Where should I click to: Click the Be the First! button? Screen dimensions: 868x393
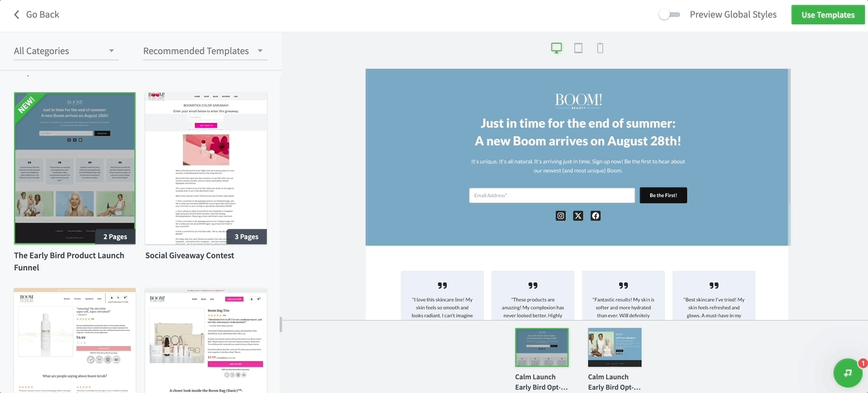point(663,195)
